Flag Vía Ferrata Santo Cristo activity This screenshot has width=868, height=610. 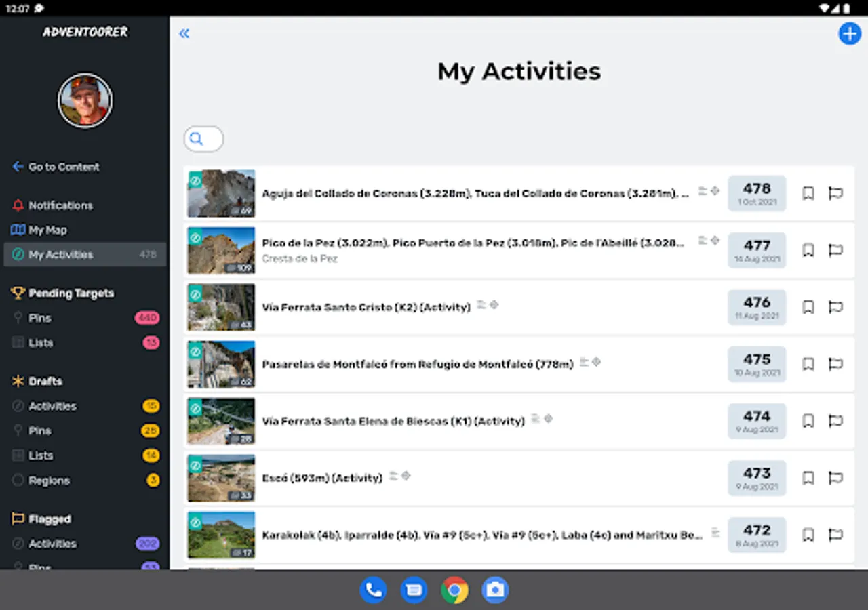tap(835, 307)
